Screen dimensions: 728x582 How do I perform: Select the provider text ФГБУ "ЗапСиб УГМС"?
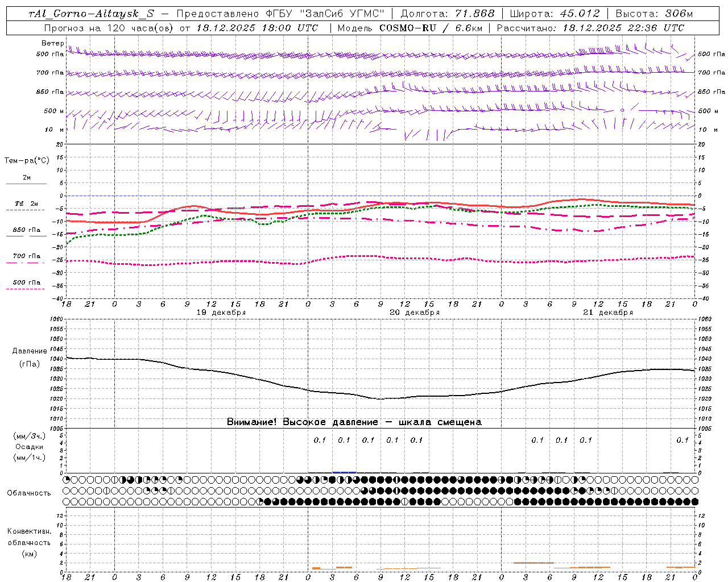(325, 14)
